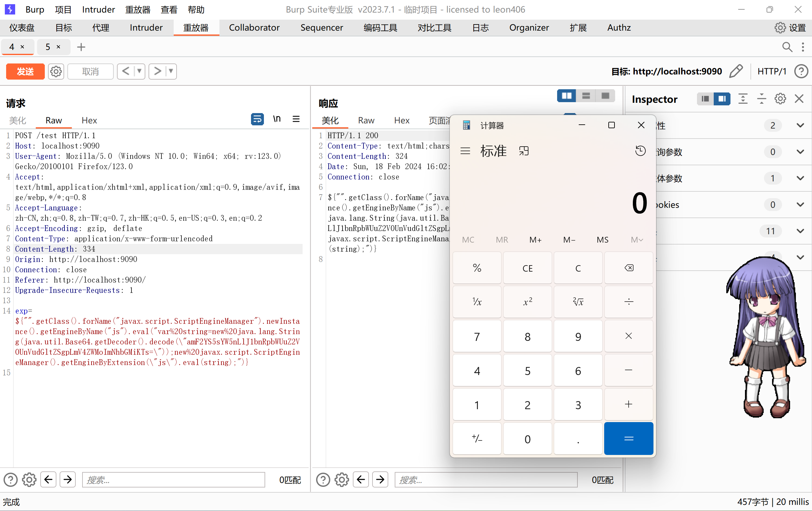Open the 编码工具 Decoder tab
812x511 pixels.
380,28
